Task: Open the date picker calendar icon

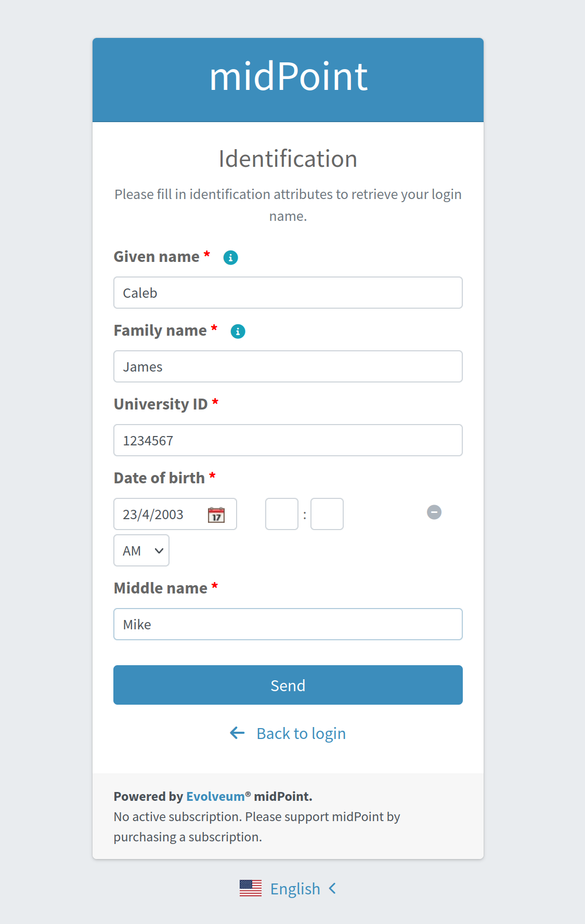Action: tap(216, 514)
